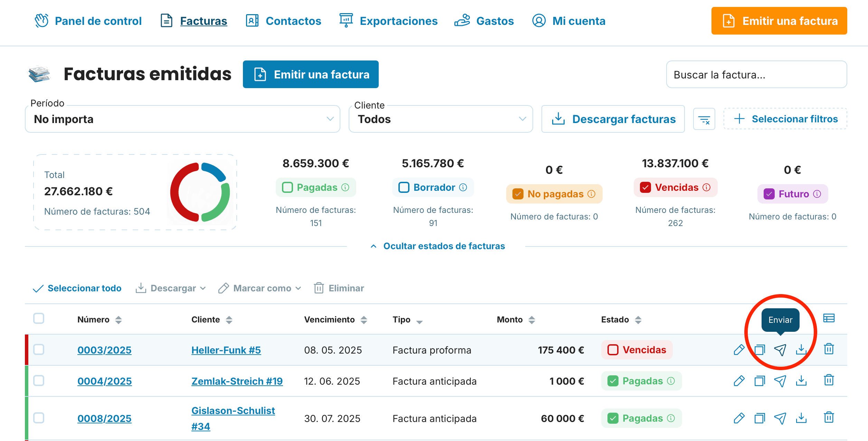Click Seleccionar filtros button
The height and width of the screenshot is (441, 868).
tap(785, 119)
